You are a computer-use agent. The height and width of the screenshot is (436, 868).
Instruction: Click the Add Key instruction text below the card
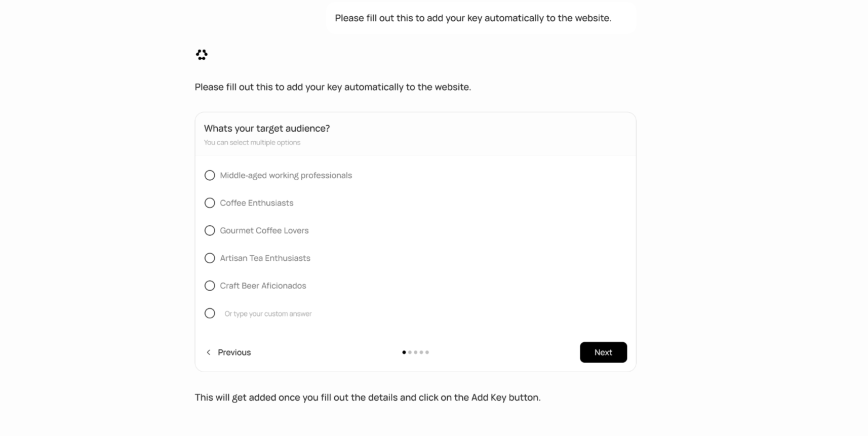tap(368, 397)
